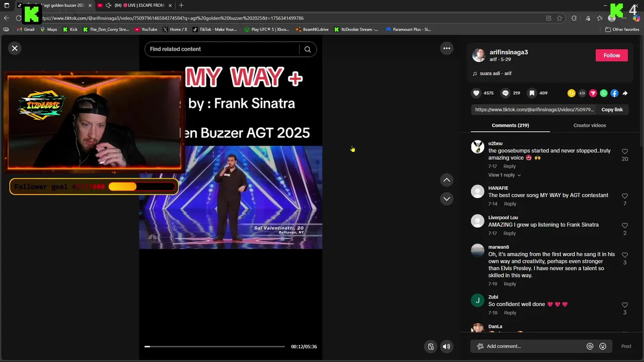Click the Add comment input field
This screenshot has height=362, width=644.
point(533,346)
